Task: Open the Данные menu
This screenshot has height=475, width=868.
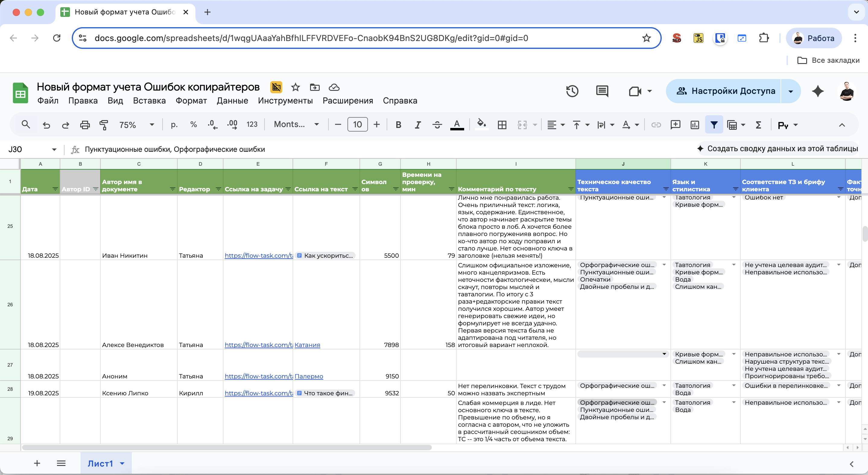Action: [232, 100]
